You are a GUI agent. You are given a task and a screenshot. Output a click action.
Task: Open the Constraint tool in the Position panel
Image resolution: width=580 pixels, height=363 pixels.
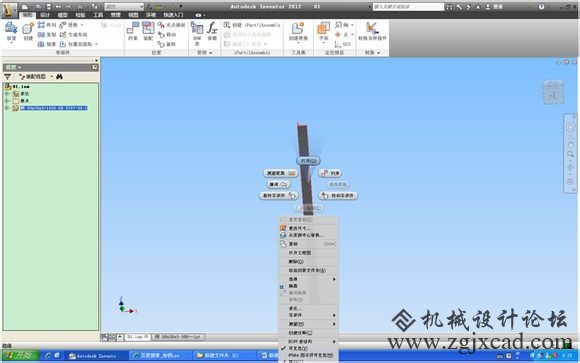133,31
